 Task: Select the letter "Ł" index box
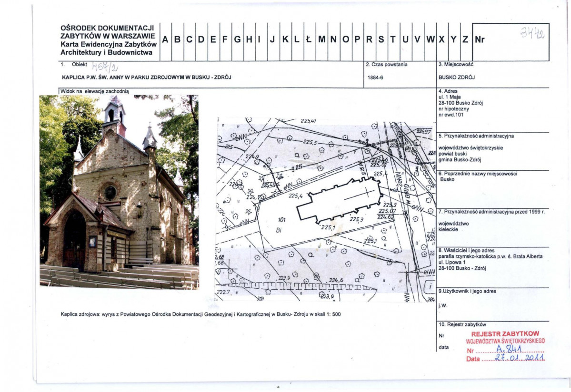tap(309, 40)
